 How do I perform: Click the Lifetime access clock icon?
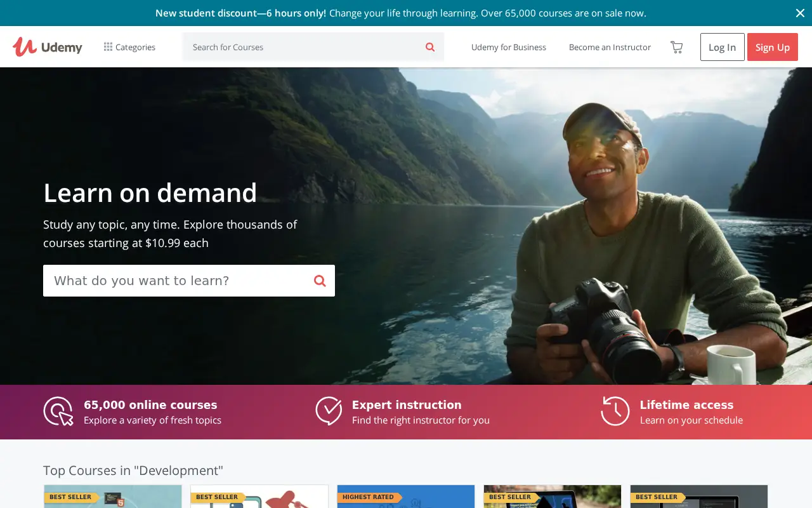[615, 411]
